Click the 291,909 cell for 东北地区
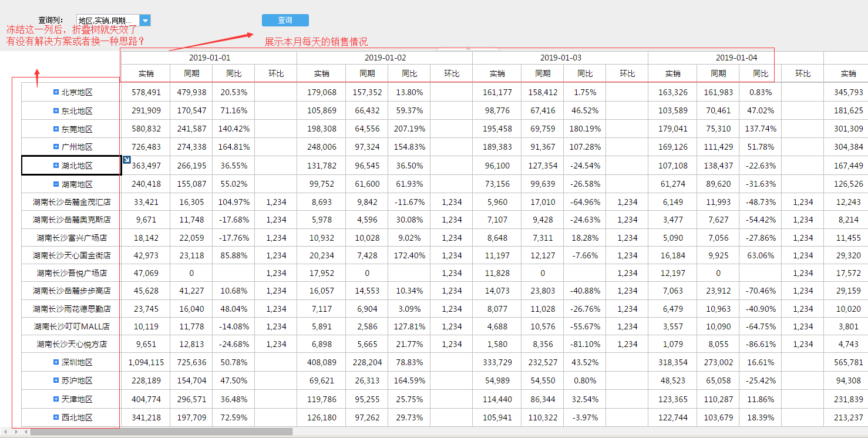The width and height of the screenshot is (868, 438). click(x=146, y=110)
